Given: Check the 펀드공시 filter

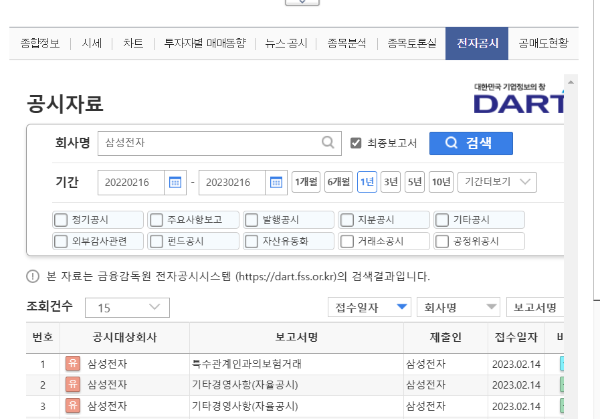Looking at the screenshot, I should click(157, 241).
